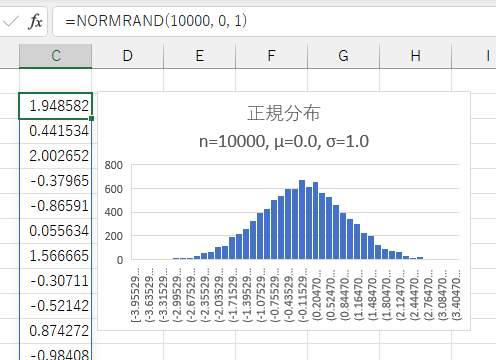
Task: Select cell with value -0.30711
Action: coord(56,281)
